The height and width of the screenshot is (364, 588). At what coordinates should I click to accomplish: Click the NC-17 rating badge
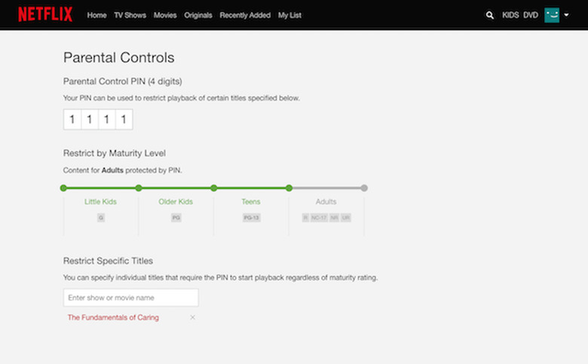[x=319, y=218]
